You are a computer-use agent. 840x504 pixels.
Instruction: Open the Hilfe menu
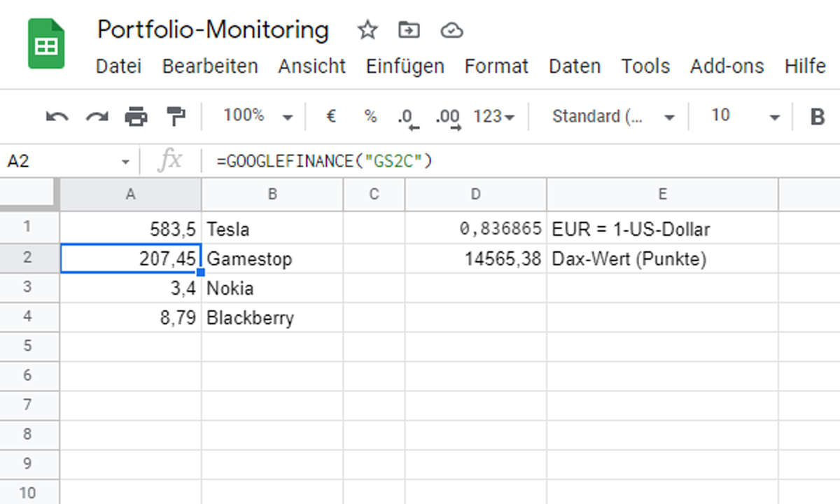[x=805, y=66]
